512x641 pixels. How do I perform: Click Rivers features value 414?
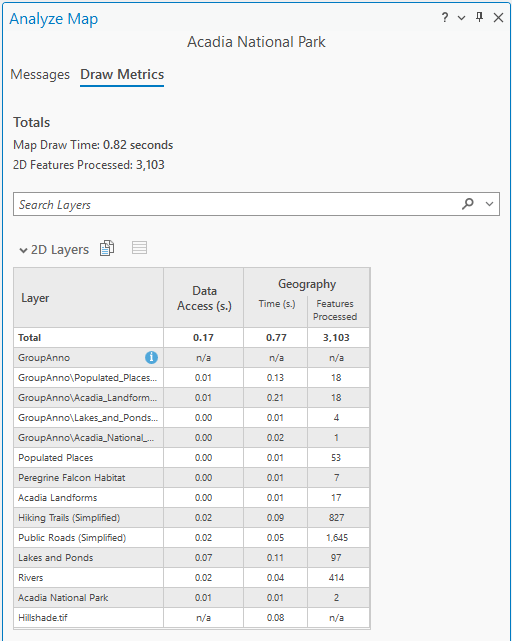click(x=336, y=578)
